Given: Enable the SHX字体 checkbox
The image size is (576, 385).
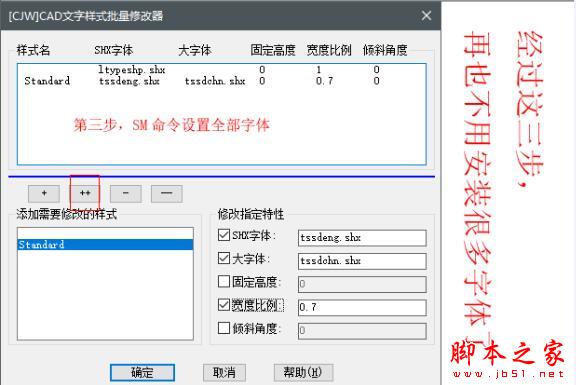Looking at the screenshot, I should 224,235.
